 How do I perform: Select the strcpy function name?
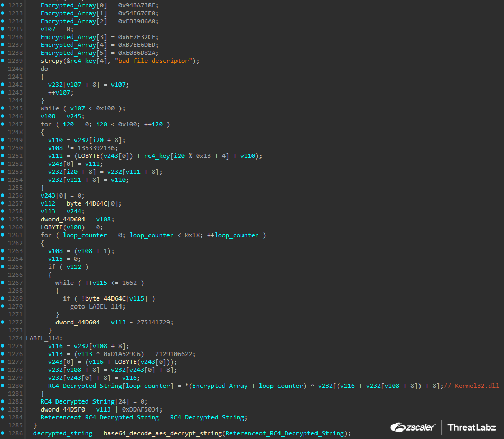pos(51,61)
